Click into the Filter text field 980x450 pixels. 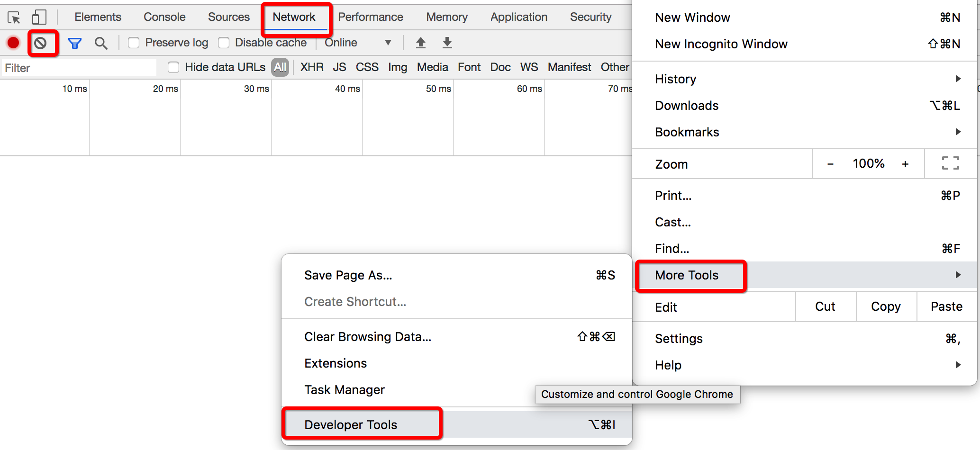click(79, 68)
